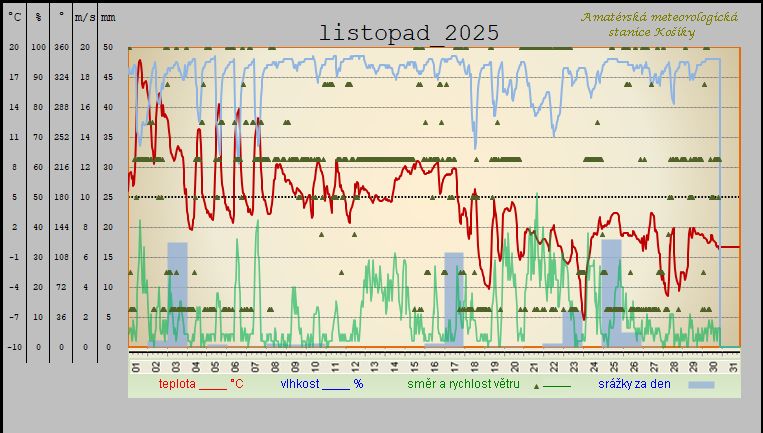763x433 pixels.
Task: Click the green triangle wind marker in the legend
Action: pyautogui.click(x=537, y=385)
